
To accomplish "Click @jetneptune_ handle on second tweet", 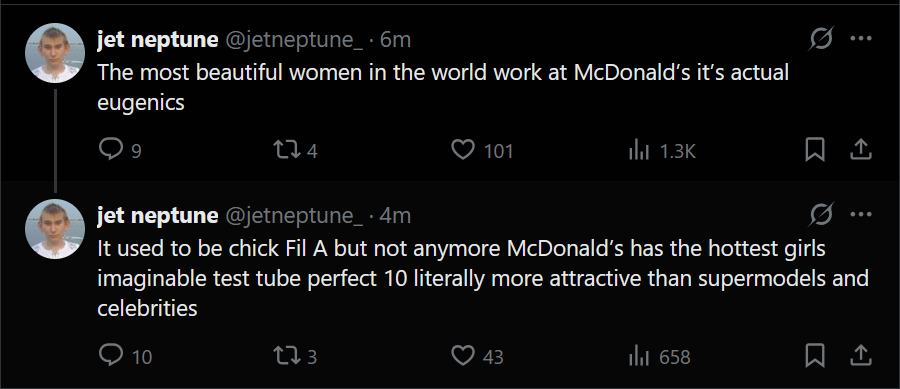I will coord(294,216).
